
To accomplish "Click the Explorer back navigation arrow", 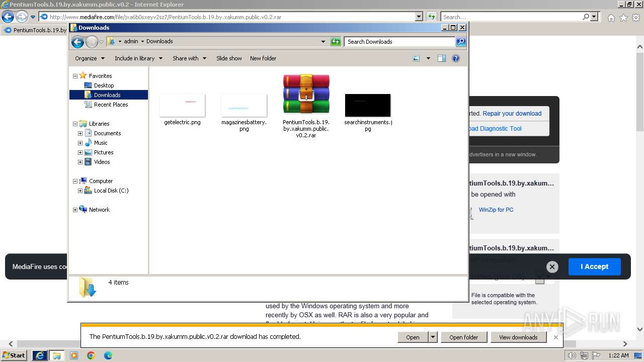I will pyautogui.click(x=77, y=42).
